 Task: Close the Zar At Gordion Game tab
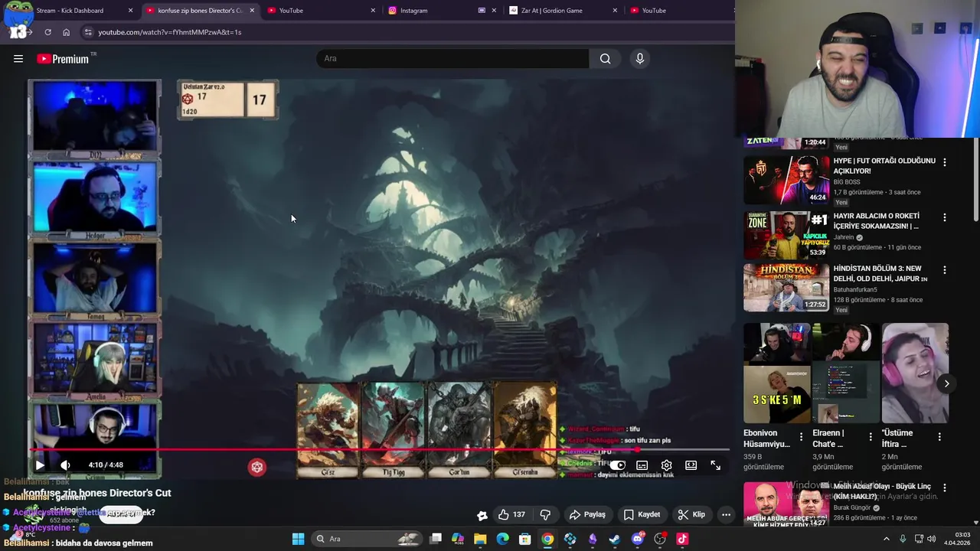coord(615,11)
